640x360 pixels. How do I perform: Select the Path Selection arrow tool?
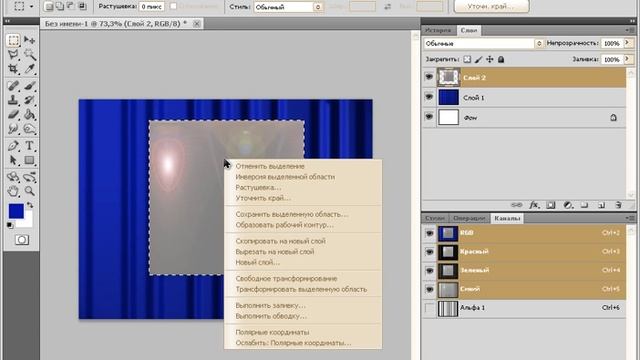pos(13,160)
